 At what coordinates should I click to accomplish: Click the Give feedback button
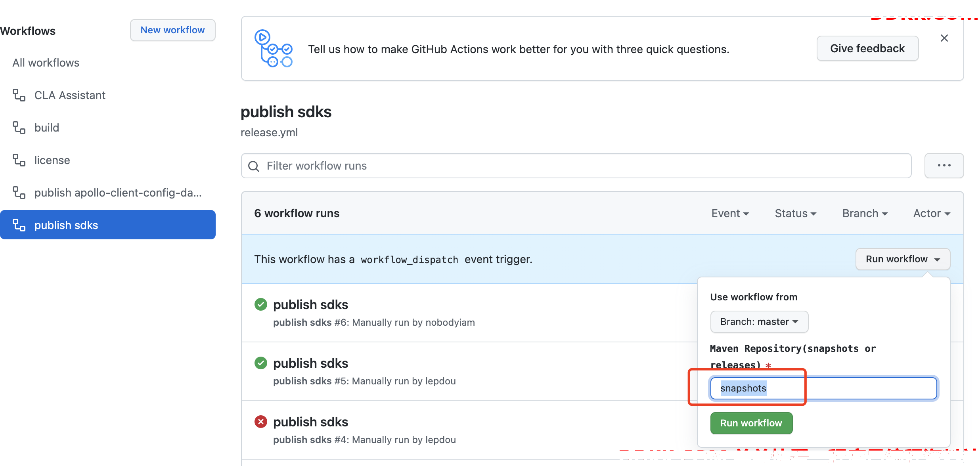point(867,48)
